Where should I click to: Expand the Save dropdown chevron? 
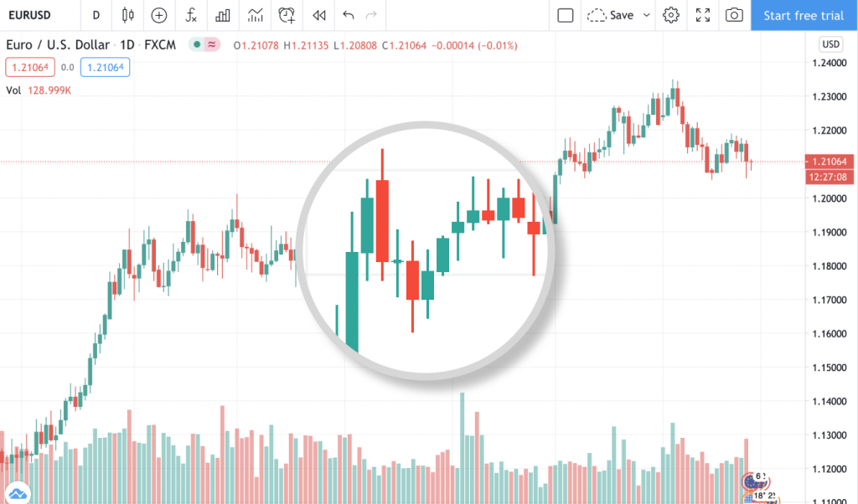646,15
